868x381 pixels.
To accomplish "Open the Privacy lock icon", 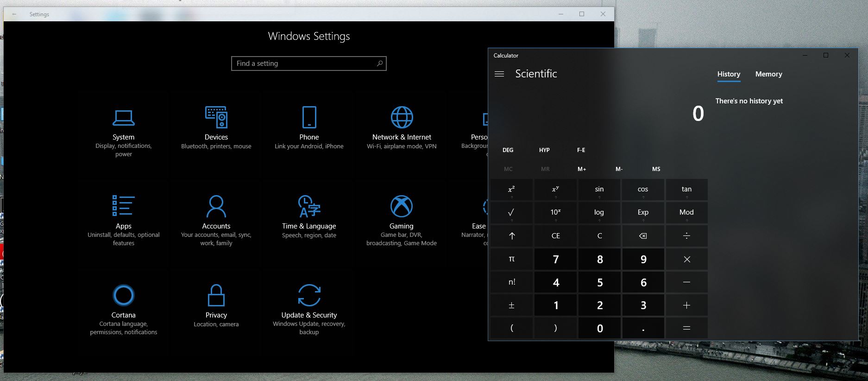I will tap(216, 295).
